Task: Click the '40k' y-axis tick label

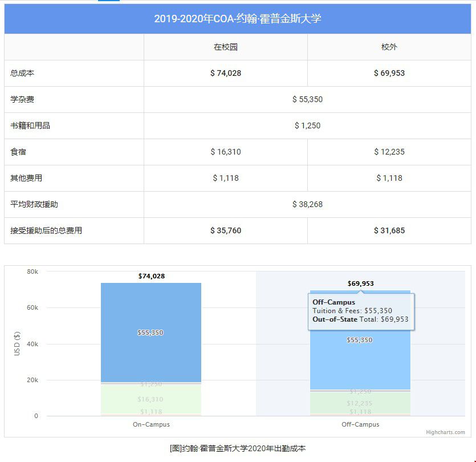Action: (x=32, y=344)
